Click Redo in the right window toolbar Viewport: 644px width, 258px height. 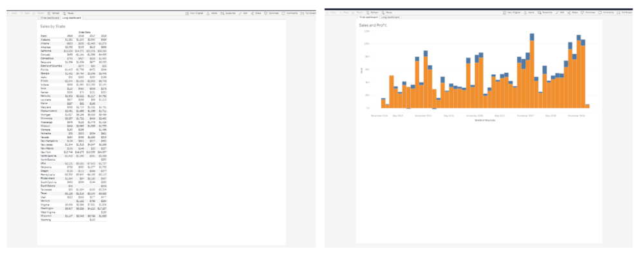tap(343, 13)
